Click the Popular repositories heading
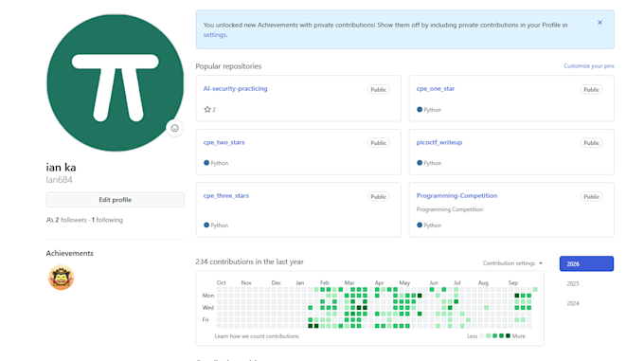The image size is (644, 361). click(x=228, y=66)
